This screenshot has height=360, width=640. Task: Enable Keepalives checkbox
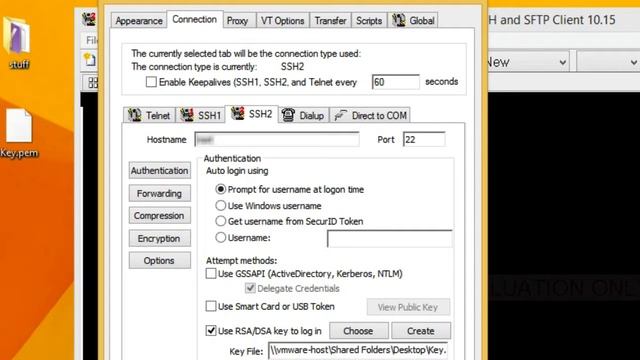click(x=151, y=82)
